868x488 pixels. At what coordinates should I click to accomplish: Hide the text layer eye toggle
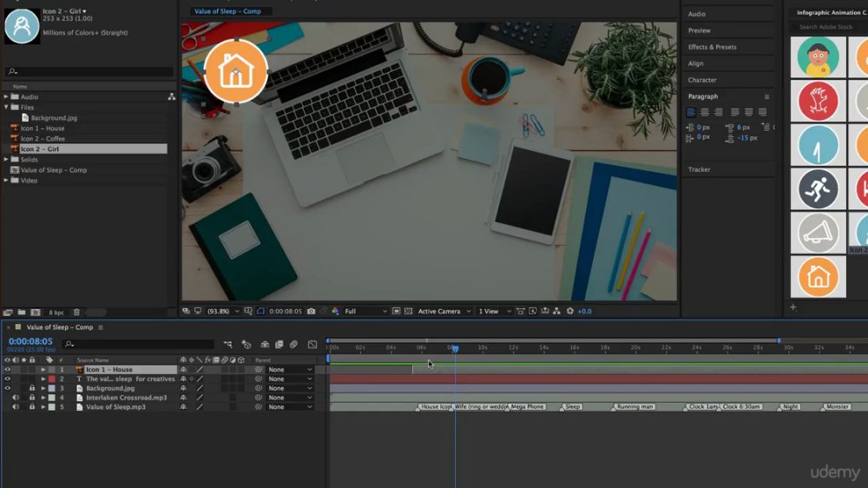7,379
